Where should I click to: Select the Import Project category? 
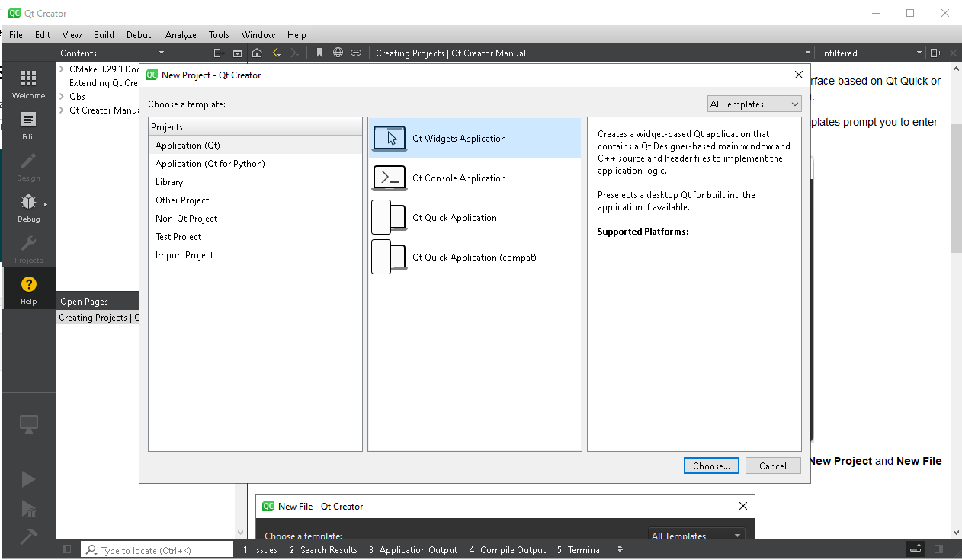tap(255, 255)
